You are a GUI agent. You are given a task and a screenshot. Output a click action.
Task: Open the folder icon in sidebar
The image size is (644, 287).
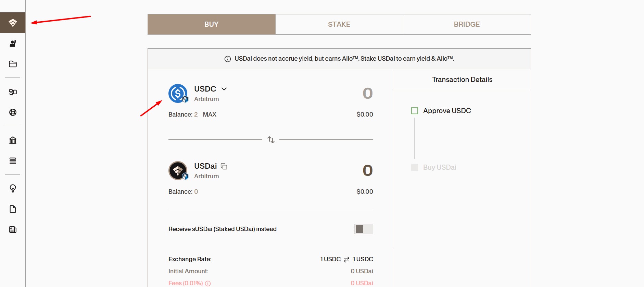tap(13, 64)
